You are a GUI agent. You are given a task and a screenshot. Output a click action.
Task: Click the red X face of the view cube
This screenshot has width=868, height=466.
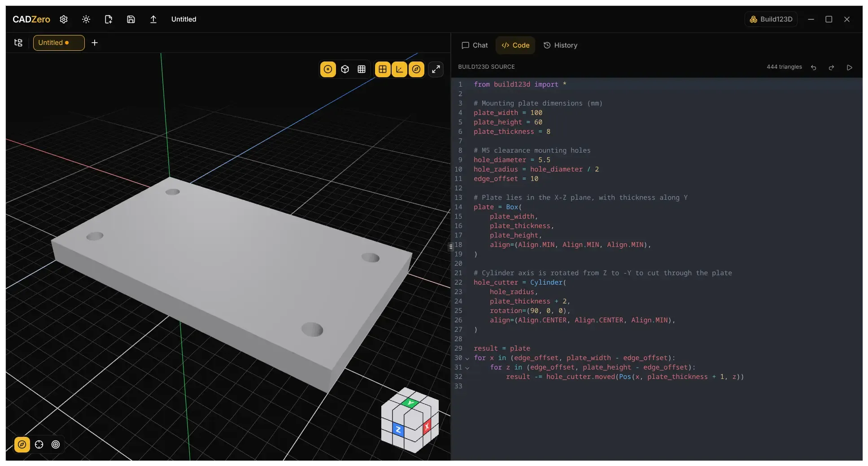[x=427, y=426]
